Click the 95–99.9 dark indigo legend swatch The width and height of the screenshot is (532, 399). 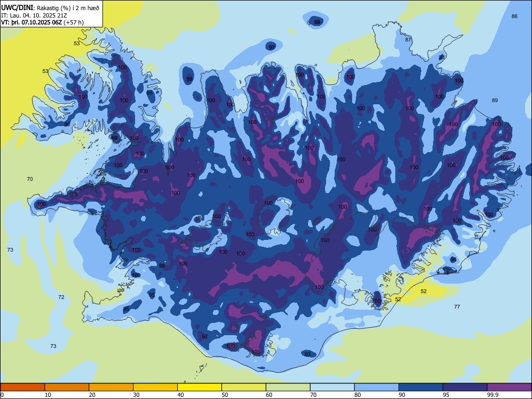[465, 387]
